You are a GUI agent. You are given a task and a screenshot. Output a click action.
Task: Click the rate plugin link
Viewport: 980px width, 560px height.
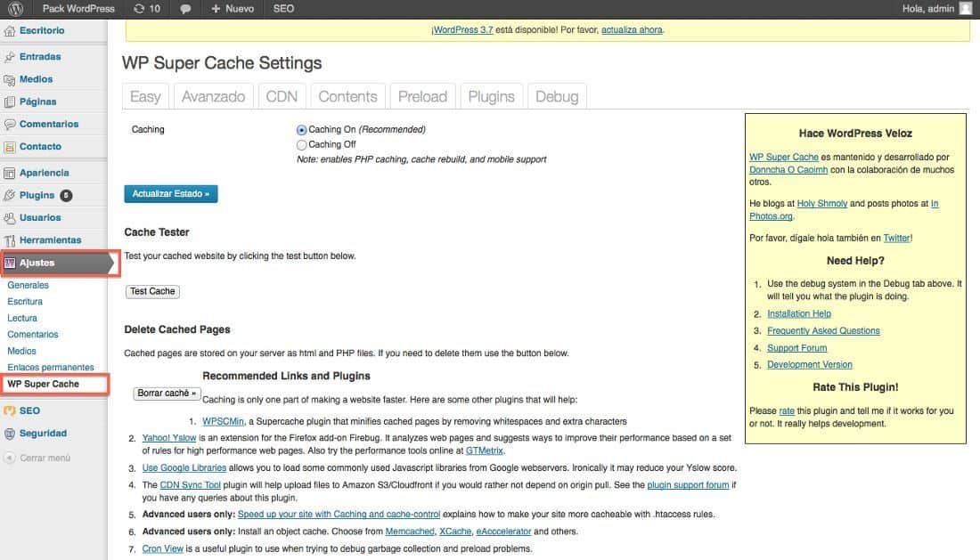(787, 411)
